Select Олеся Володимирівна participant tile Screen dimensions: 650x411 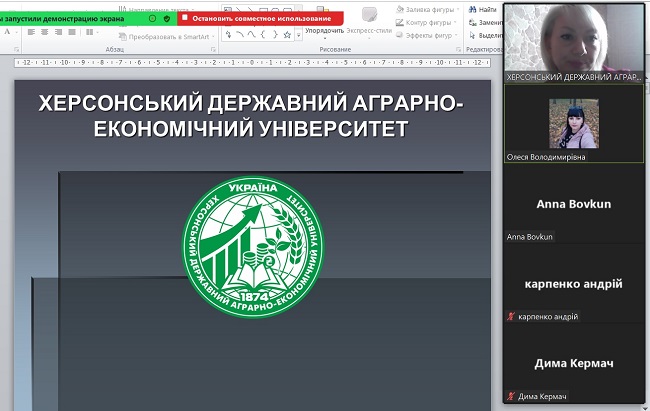click(x=574, y=124)
